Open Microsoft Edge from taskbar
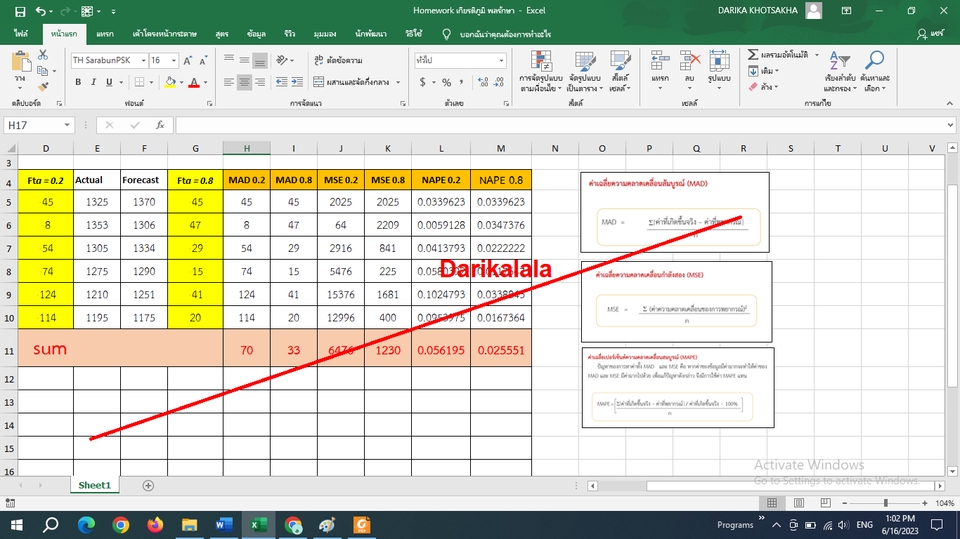960x539 pixels. click(86, 525)
